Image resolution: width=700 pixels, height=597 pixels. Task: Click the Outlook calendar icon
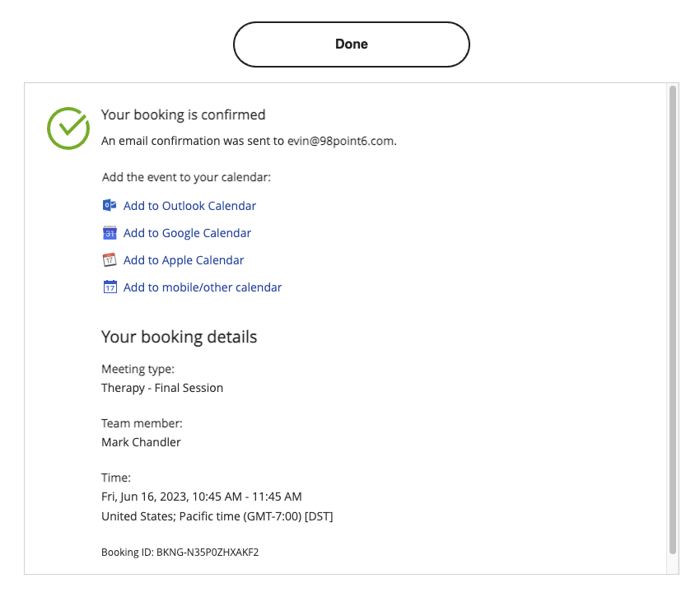[110, 205]
